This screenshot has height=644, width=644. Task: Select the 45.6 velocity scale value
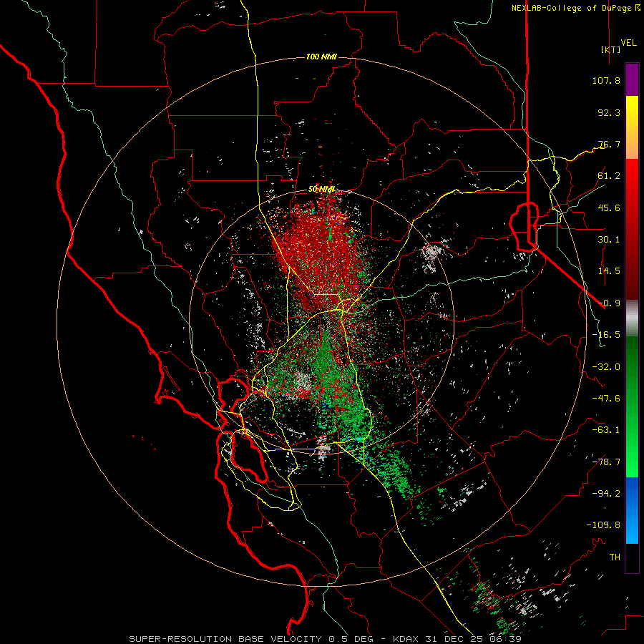pos(609,208)
